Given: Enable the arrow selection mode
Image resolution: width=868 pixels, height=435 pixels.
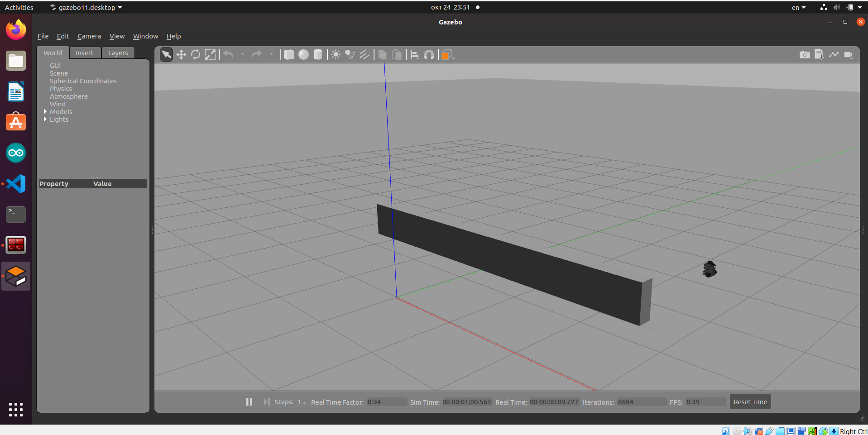Looking at the screenshot, I should click(x=166, y=55).
